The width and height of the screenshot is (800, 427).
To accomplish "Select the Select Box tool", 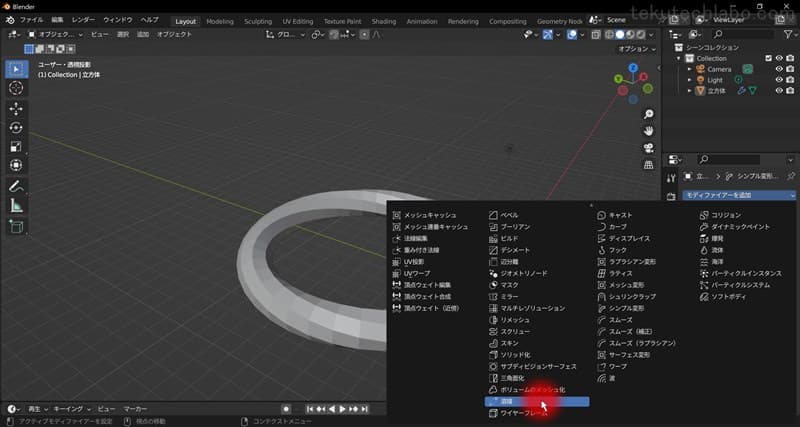I will (16, 69).
